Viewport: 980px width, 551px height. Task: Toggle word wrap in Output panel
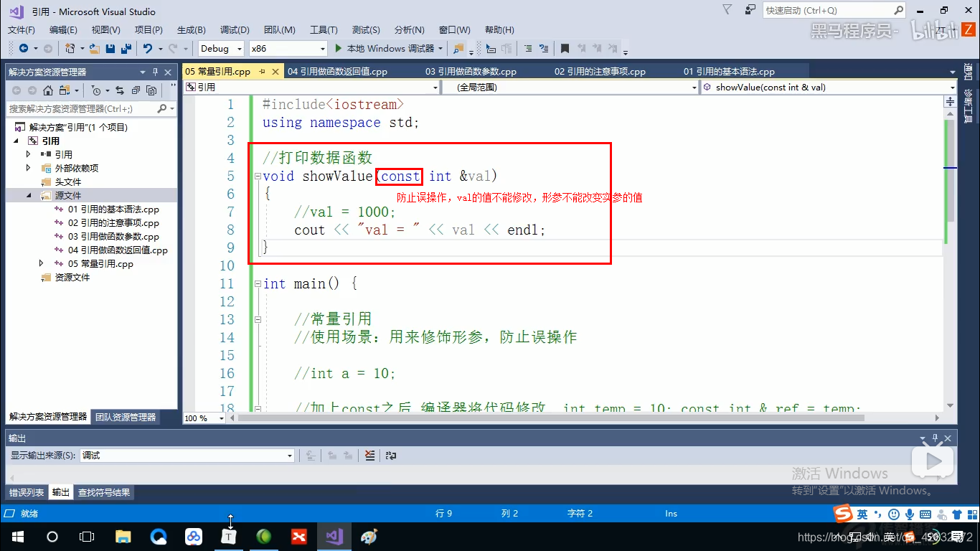(x=391, y=455)
